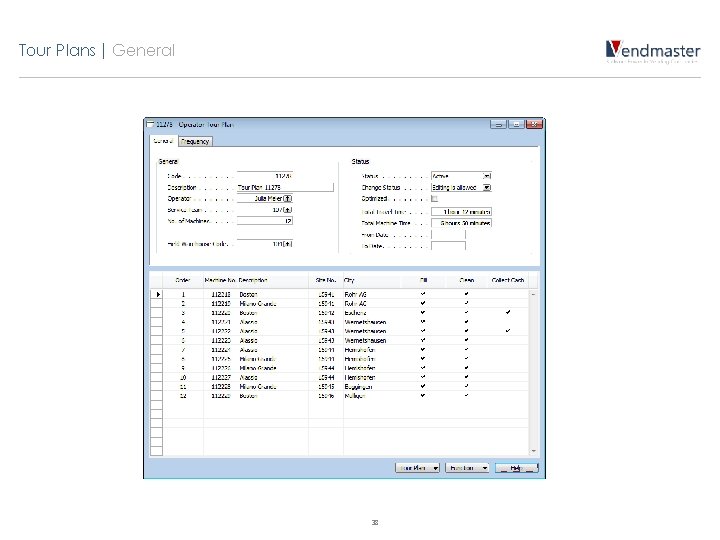Viewport: 720px width, 540px height.
Task: Toggle Fill checkmark for row 1 Boston
Action: (x=423, y=294)
